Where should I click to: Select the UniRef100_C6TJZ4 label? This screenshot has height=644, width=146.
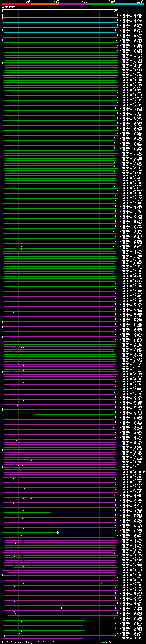131,357
